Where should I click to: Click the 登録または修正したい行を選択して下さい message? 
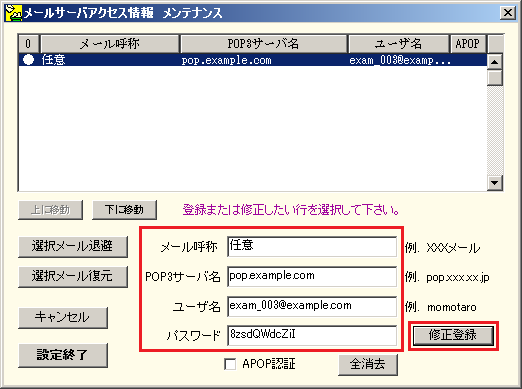click(x=291, y=210)
